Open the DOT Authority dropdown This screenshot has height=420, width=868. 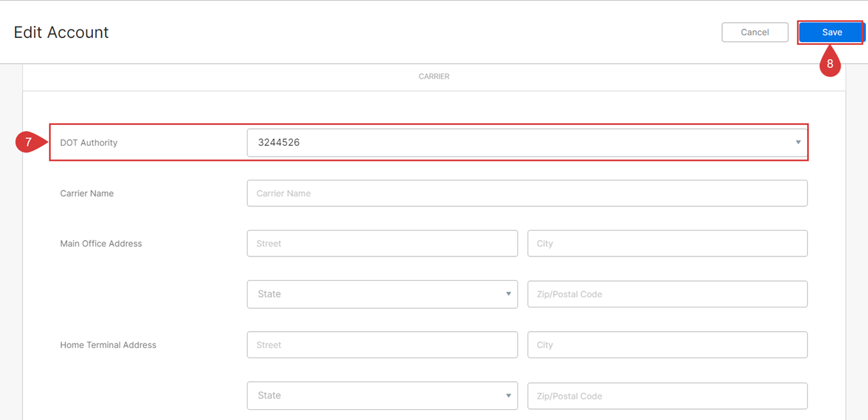527,142
